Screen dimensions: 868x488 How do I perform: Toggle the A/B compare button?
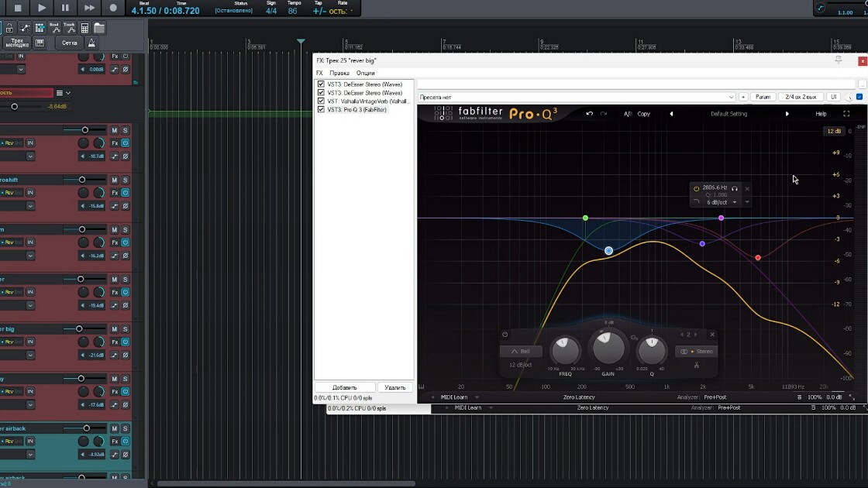[x=628, y=114]
